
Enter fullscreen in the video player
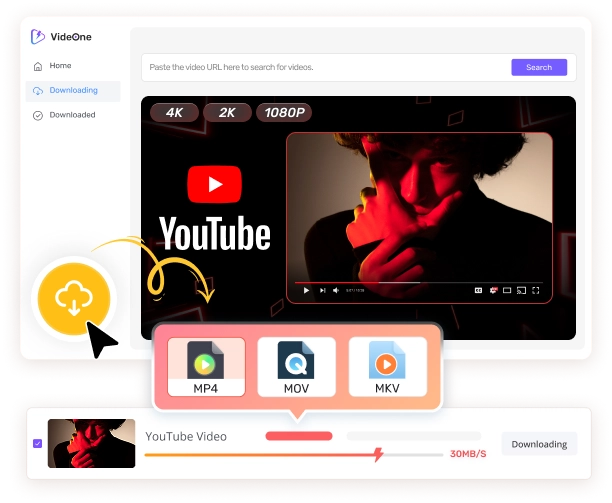point(536,290)
